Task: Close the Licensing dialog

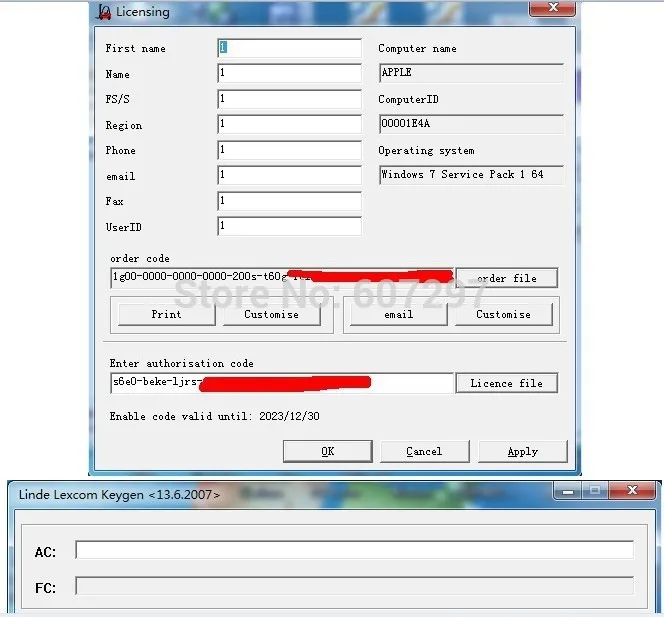Action: [x=553, y=8]
